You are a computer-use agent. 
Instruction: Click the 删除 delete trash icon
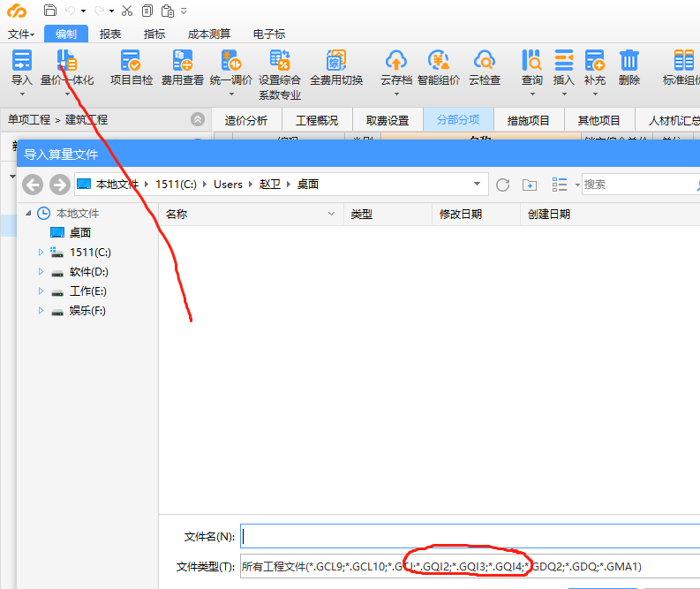click(x=629, y=60)
